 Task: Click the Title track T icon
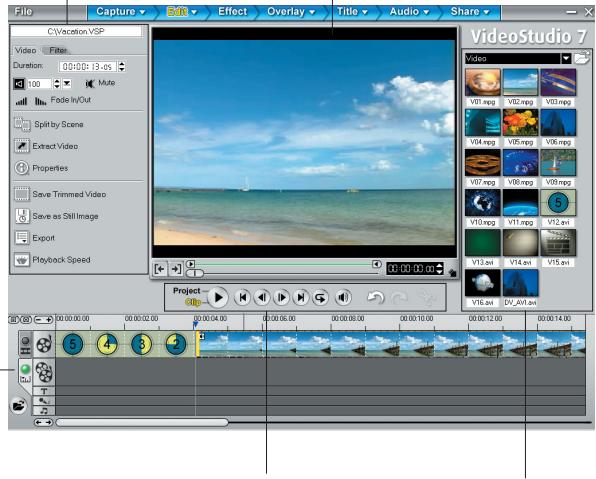tap(44, 391)
